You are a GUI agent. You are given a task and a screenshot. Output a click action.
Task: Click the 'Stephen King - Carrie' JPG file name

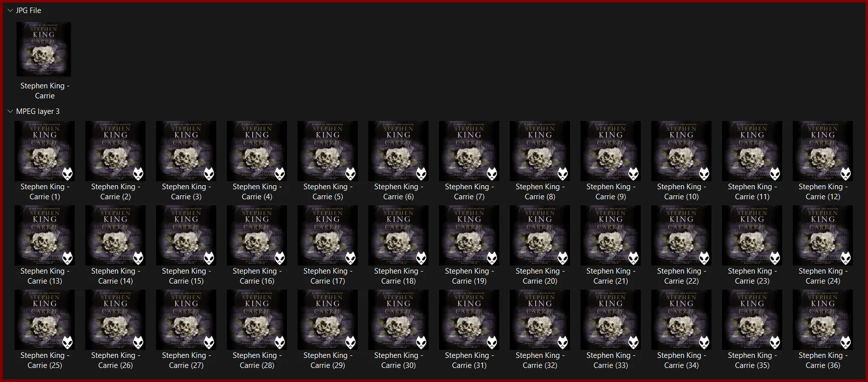coord(45,91)
